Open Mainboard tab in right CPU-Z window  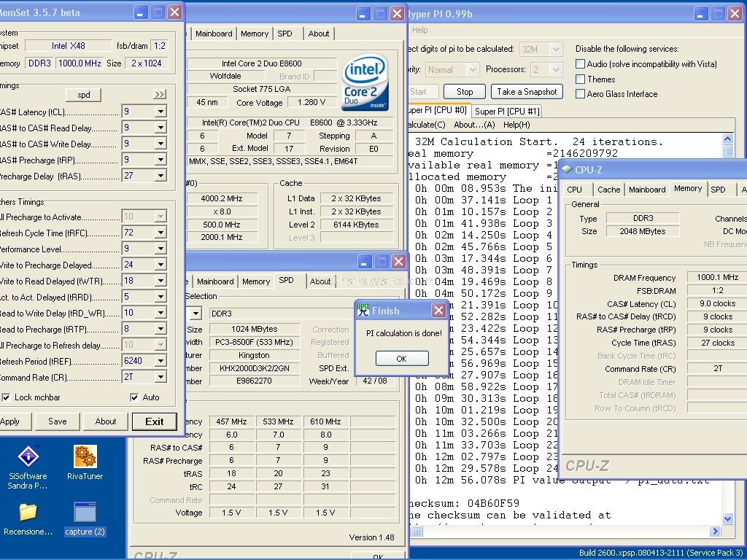[x=647, y=190]
